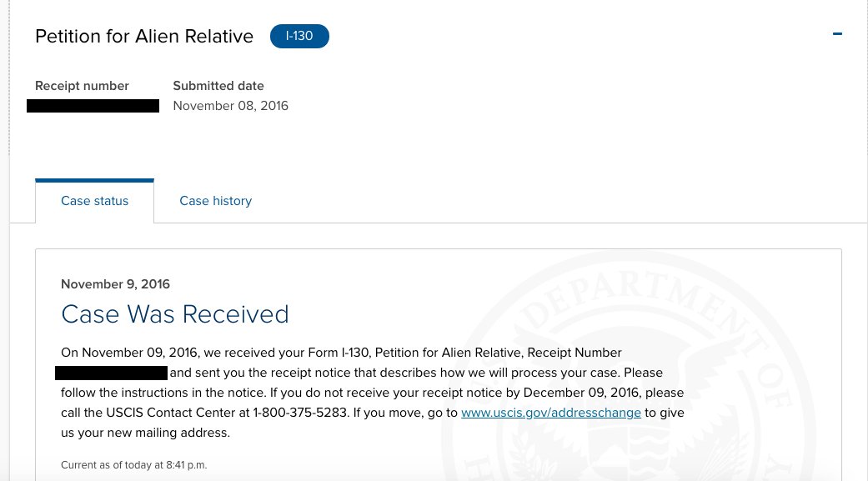Click the November 9, 2016 status date
868x481 pixels.
point(115,284)
